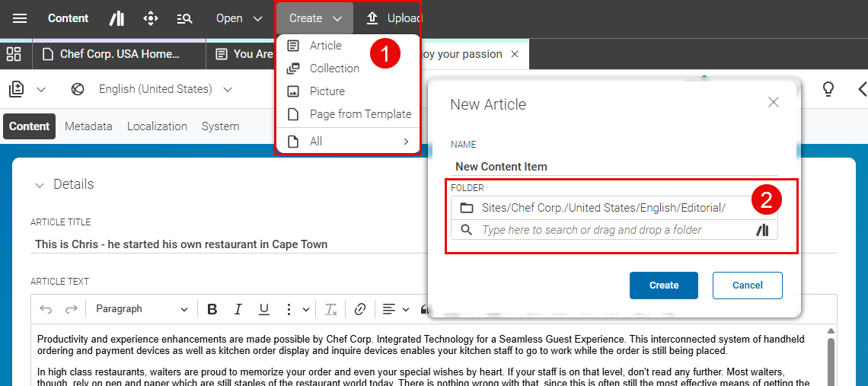Toggle underline formatting
This screenshot has width=868, height=386.
pyautogui.click(x=264, y=309)
